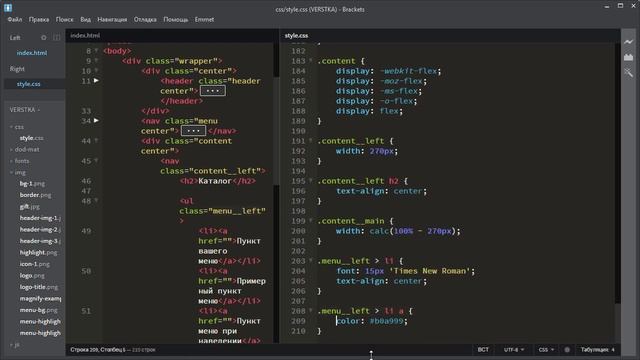Open working set gear settings
Viewport: 640px width, 360px height.
click(44, 38)
